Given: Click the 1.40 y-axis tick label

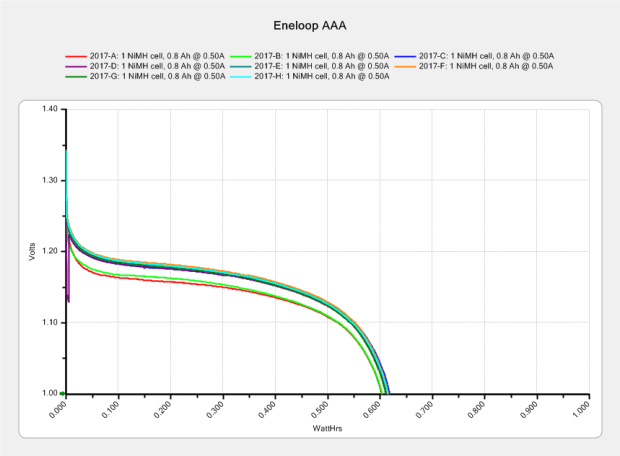Looking at the screenshot, I should click(x=49, y=109).
